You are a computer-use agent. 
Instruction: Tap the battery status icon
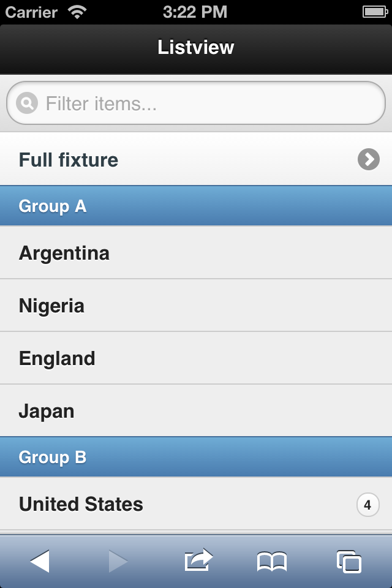(x=375, y=12)
